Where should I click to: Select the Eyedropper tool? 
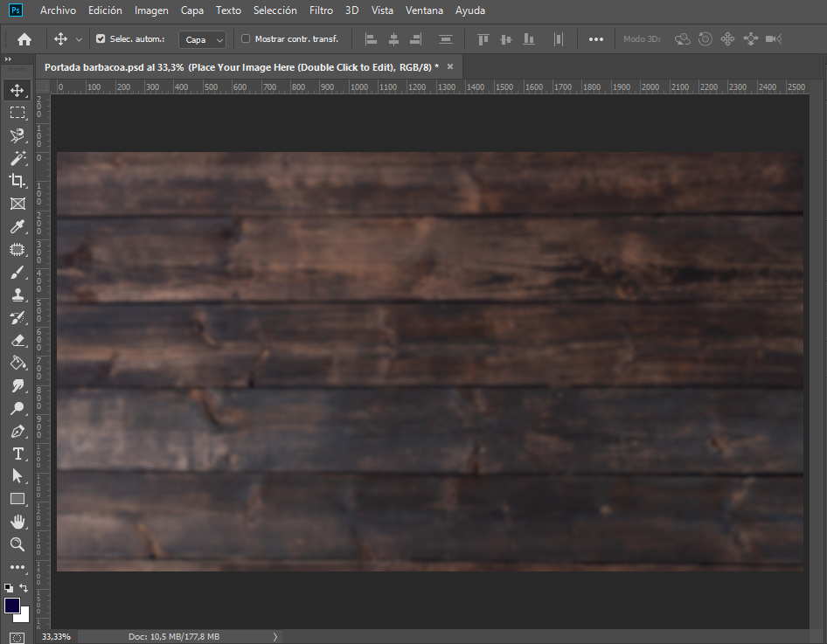pyautogui.click(x=17, y=226)
